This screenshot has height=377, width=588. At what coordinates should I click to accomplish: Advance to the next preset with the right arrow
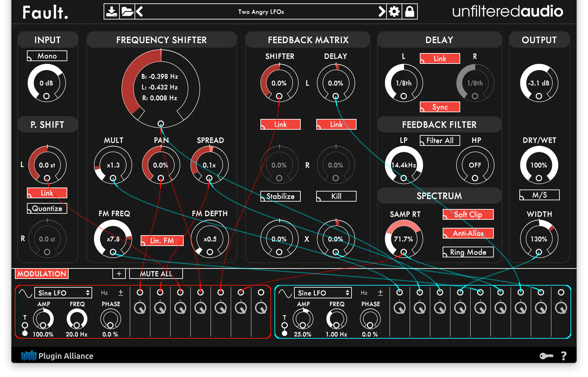point(382,11)
